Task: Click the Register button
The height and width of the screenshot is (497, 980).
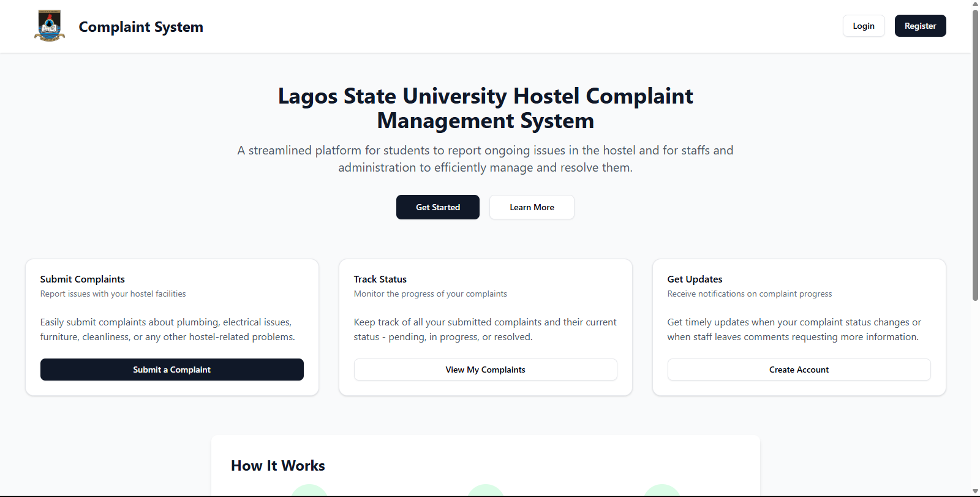Action: (920, 26)
